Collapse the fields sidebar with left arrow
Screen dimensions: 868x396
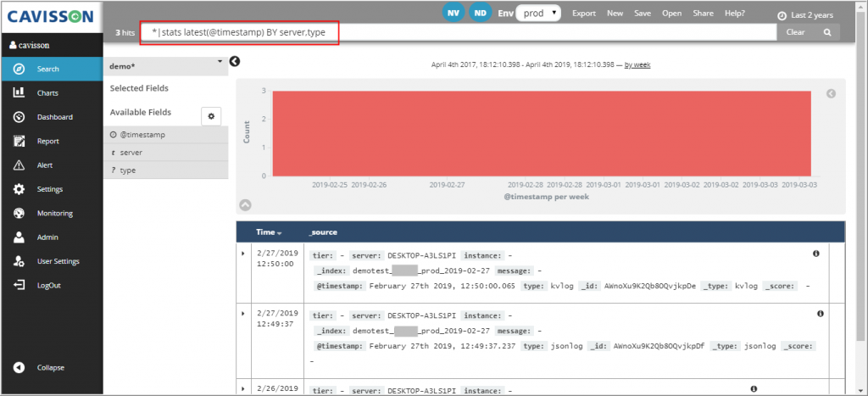pos(236,61)
